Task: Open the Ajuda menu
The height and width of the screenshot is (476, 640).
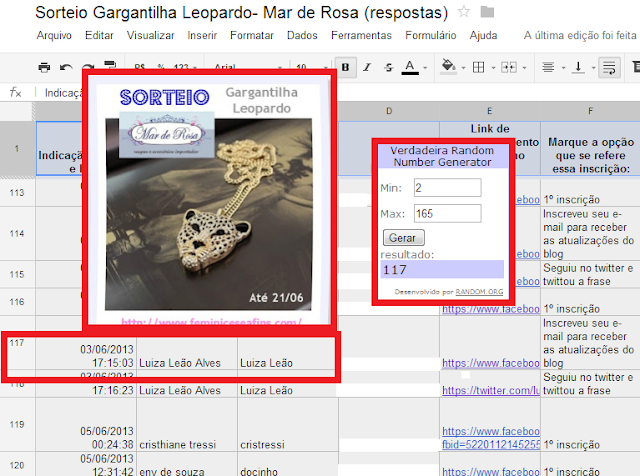Action: (483, 36)
